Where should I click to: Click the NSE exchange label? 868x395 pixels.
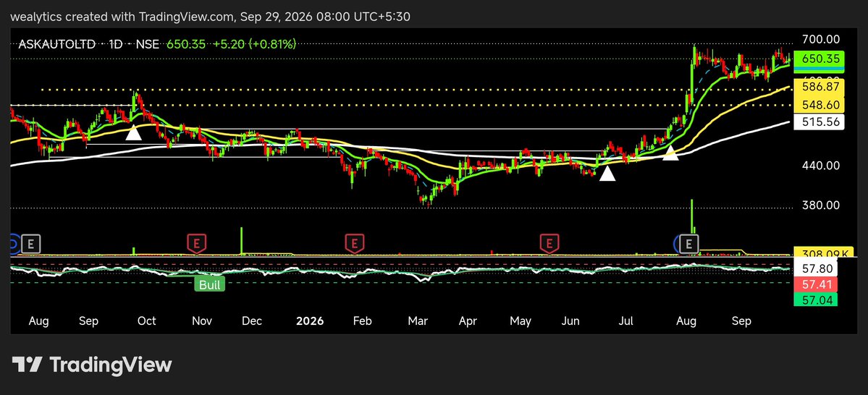click(147, 43)
